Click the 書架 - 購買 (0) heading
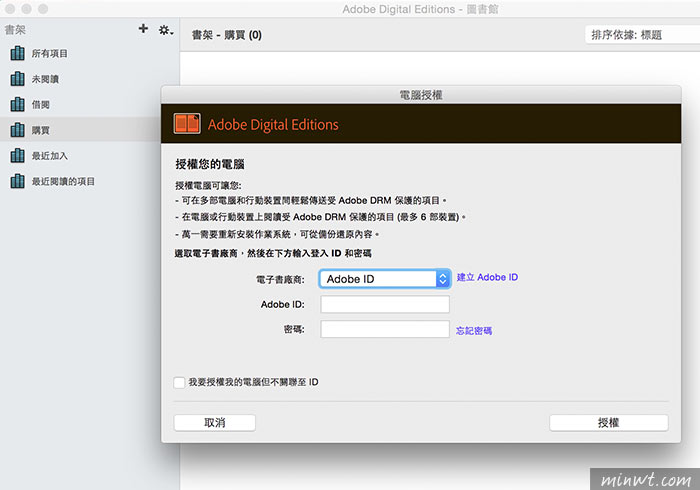The height and width of the screenshot is (490, 700). point(227,35)
